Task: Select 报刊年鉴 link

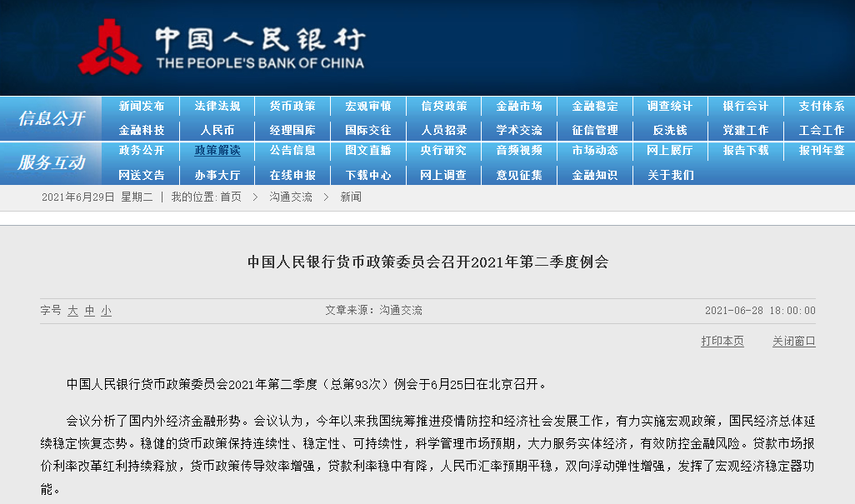Action: coord(822,151)
